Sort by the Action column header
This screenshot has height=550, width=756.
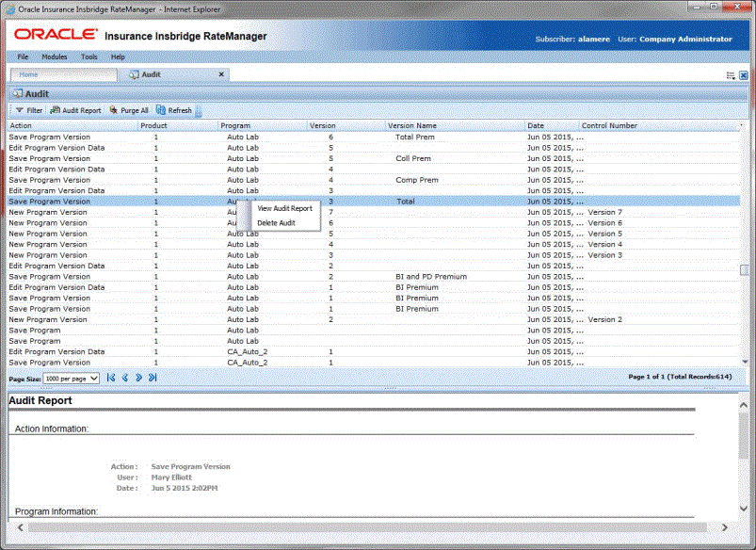click(21, 125)
